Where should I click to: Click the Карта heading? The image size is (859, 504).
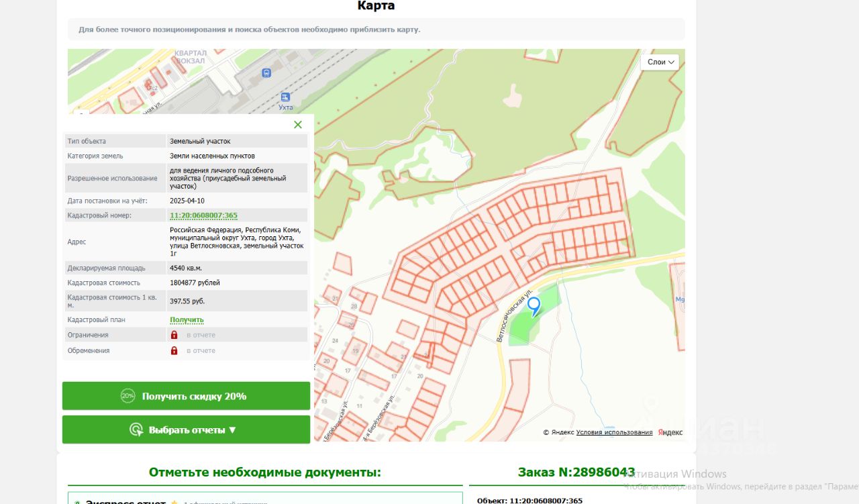[376, 6]
